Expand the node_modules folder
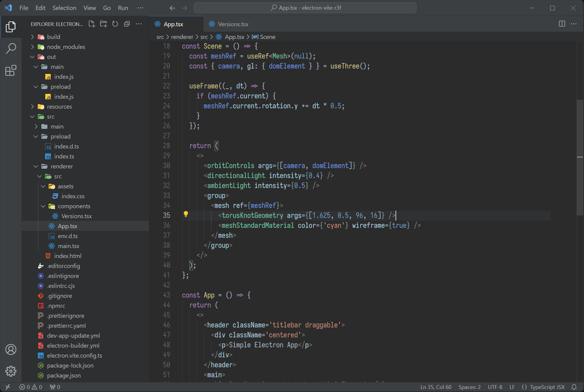The image size is (584, 392). pyautogui.click(x=66, y=47)
